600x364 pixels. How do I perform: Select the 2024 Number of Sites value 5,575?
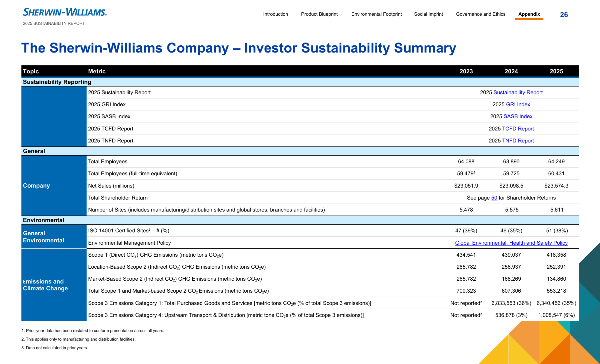click(x=511, y=210)
